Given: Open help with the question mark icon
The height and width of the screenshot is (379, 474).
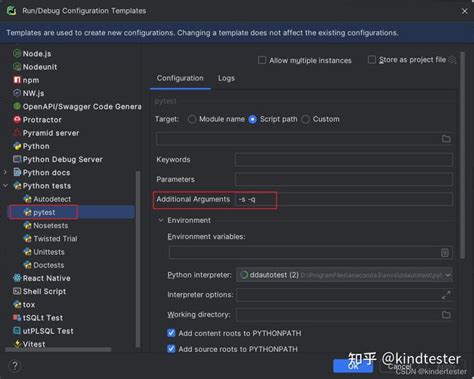Looking at the screenshot, I should (x=15, y=366).
